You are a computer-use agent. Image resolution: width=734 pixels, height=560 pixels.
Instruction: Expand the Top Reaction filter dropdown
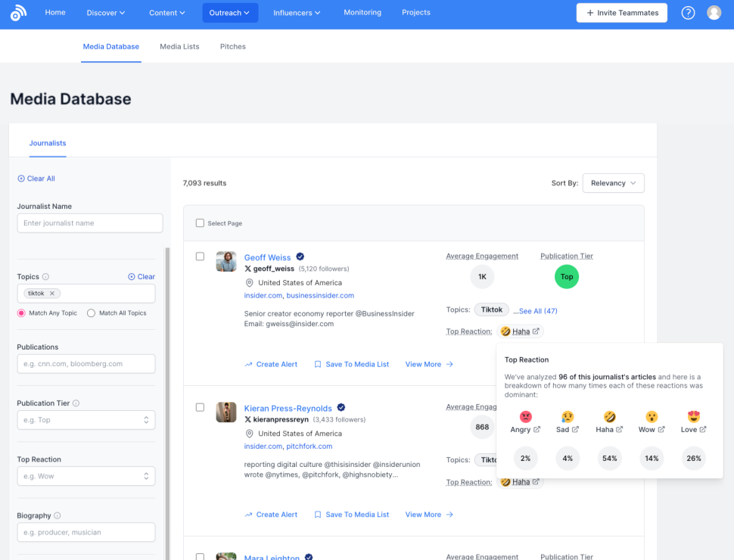86,476
